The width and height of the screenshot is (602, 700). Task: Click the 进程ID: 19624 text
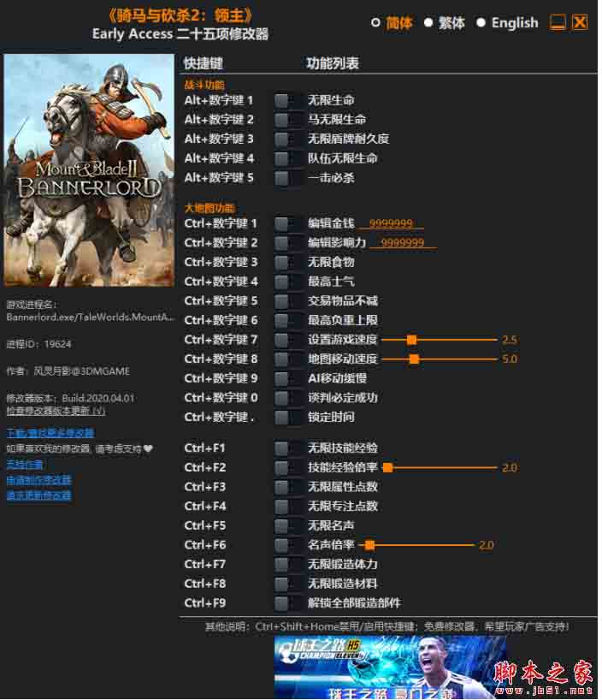[x=38, y=344]
